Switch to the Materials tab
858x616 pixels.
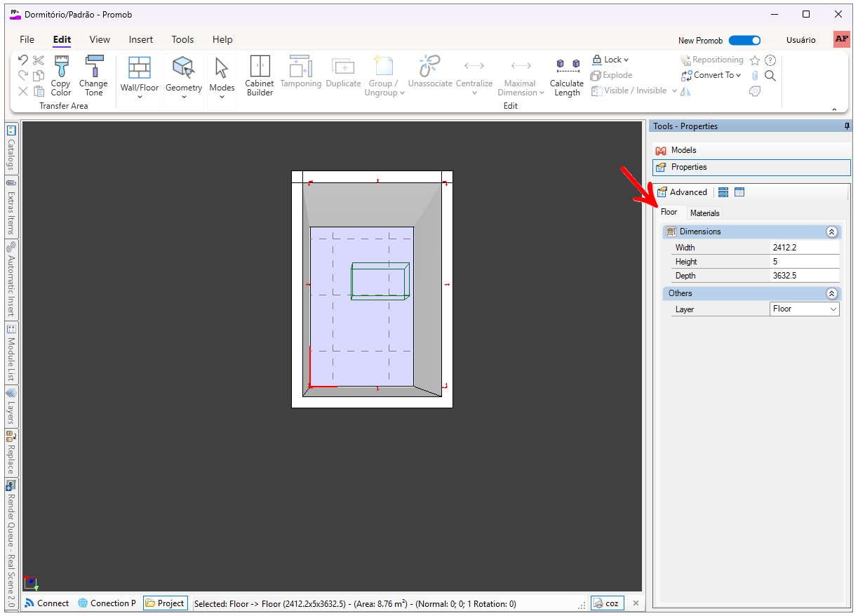click(x=704, y=213)
